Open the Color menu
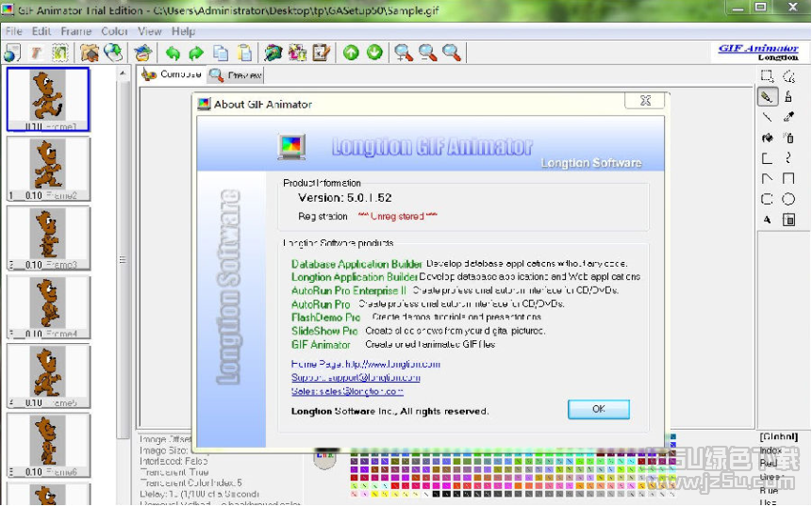 tap(114, 31)
